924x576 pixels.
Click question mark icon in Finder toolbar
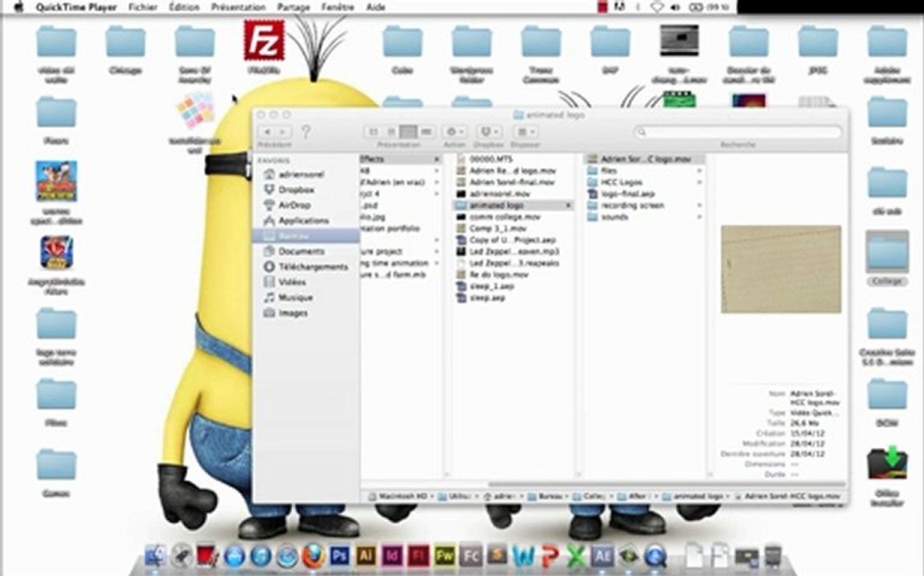[306, 131]
